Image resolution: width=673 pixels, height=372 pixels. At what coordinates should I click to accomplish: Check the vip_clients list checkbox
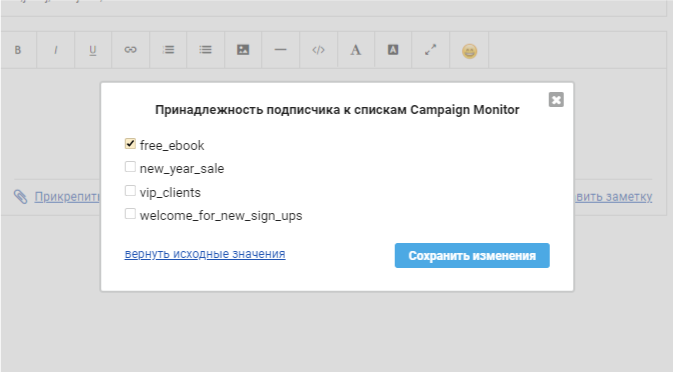130,191
